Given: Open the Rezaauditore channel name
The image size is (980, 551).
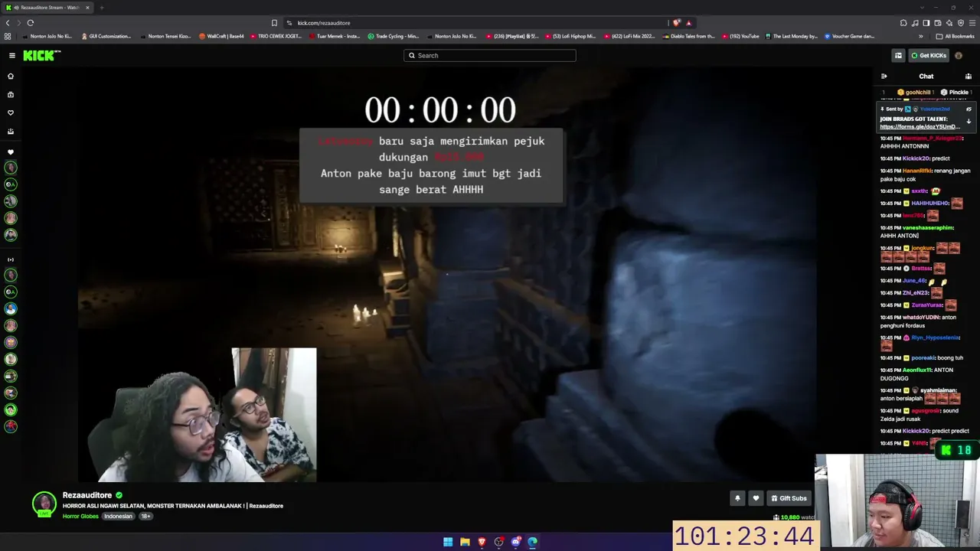Looking at the screenshot, I should click(x=87, y=496).
